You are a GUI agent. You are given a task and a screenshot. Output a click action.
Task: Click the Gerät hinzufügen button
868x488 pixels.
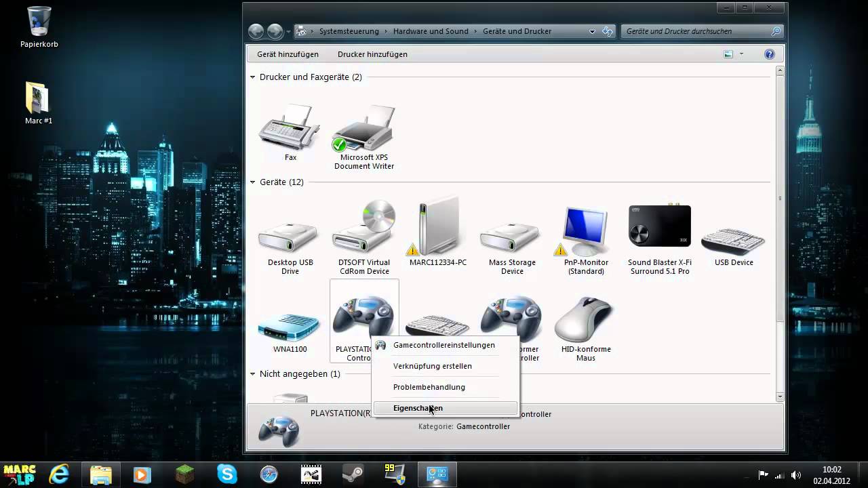pyautogui.click(x=288, y=54)
